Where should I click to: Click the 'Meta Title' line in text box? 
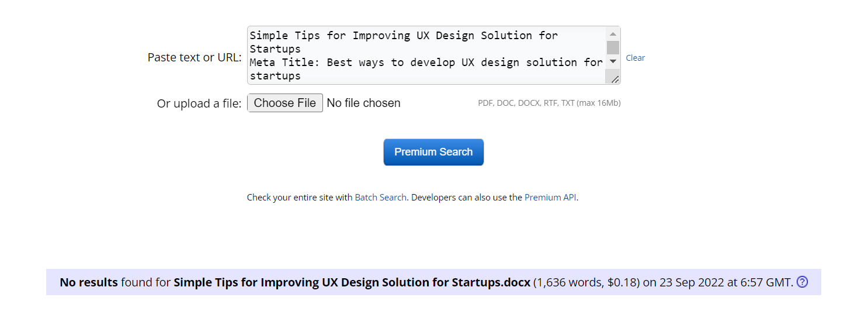[425, 63]
